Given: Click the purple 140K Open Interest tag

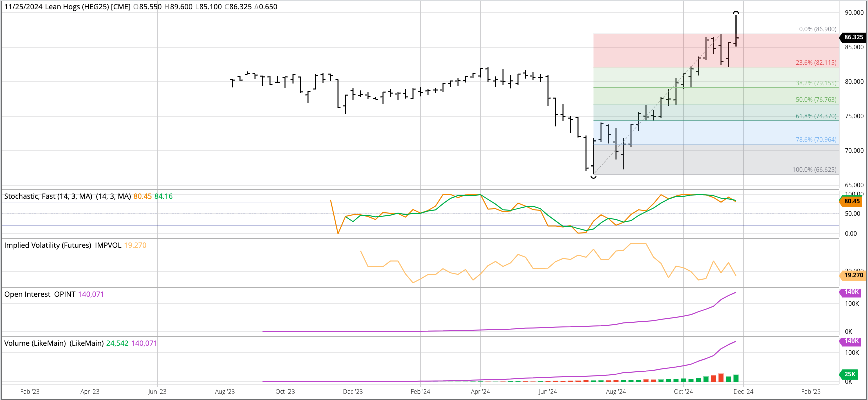Looking at the screenshot, I should [851, 292].
